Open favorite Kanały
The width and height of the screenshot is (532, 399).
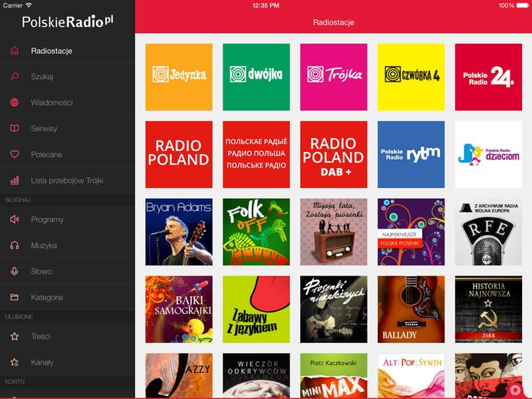click(x=68, y=362)
